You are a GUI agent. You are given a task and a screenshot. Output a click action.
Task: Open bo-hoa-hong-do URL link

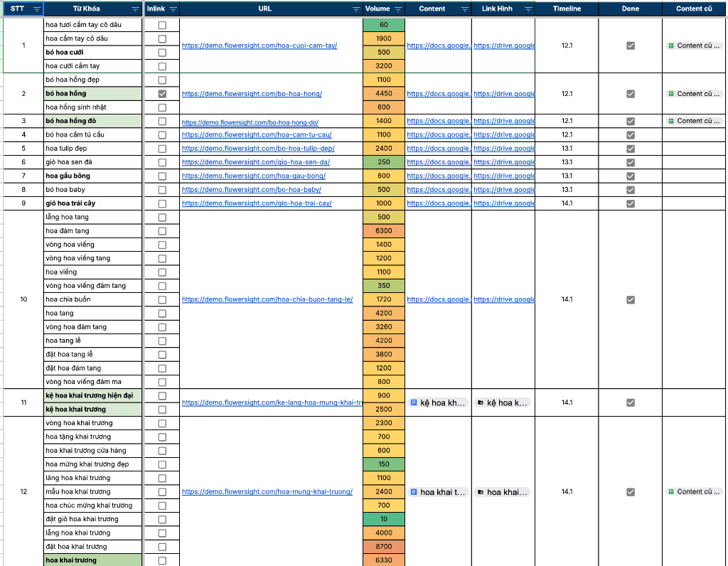tap(250, 122)
